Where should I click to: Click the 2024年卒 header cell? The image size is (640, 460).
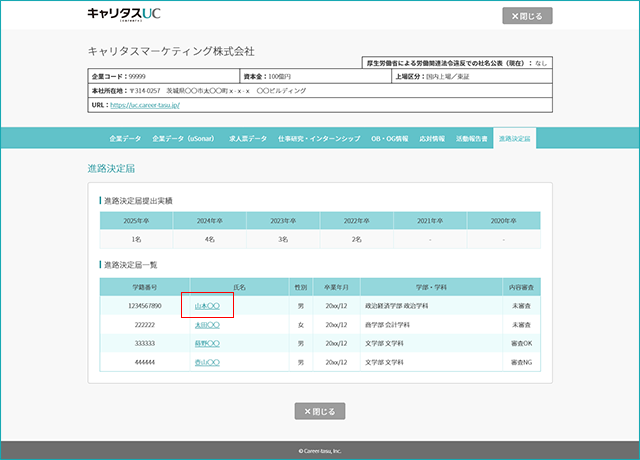[x=209, y=220]
